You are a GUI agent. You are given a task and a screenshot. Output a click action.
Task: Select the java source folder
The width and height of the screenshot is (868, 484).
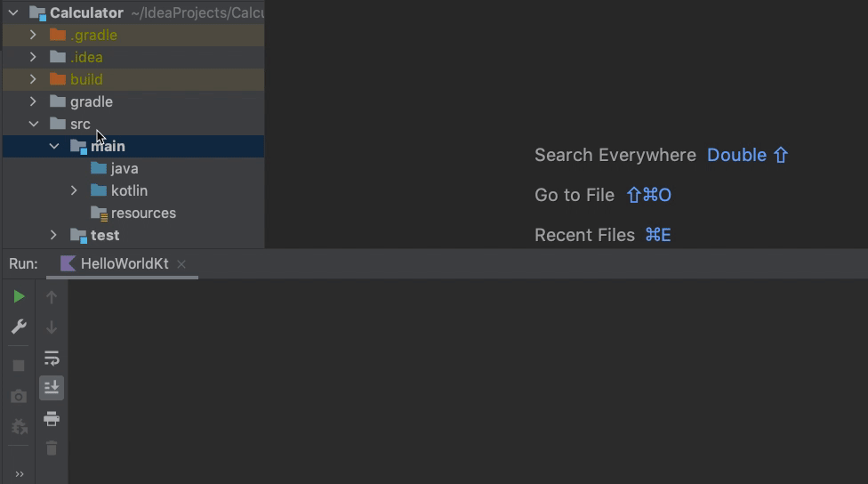click(x=124, y=168)
